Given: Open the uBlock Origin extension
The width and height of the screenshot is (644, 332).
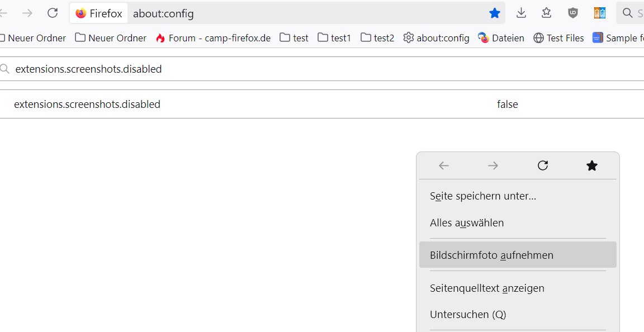Looking at the screenshot, I should coord(573,13).
